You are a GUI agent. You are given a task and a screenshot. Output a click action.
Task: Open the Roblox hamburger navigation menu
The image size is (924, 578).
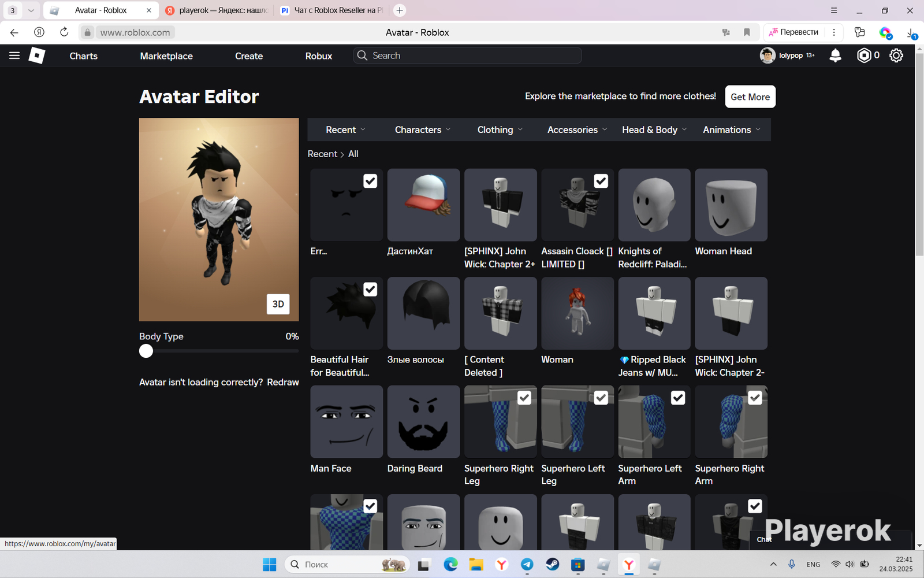(14, 55)
